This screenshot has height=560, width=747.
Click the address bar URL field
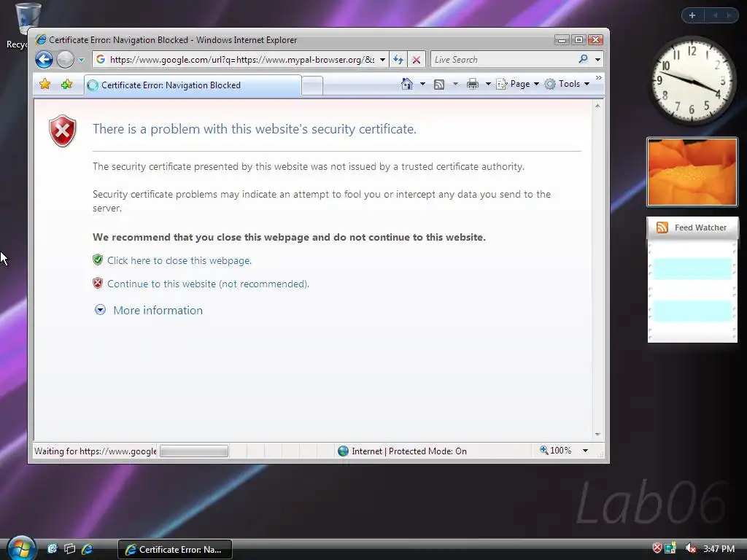click(x=242, y=60)
